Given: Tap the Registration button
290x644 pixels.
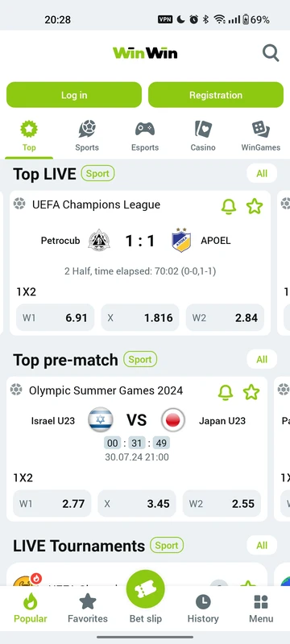Looking at the screenshot, I should pyautogui.click(x=216, y=95).
